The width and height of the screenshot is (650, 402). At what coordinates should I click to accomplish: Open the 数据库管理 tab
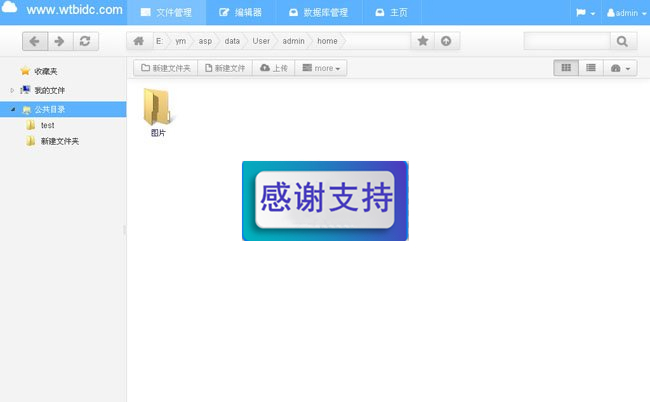[x=318, y=12]
